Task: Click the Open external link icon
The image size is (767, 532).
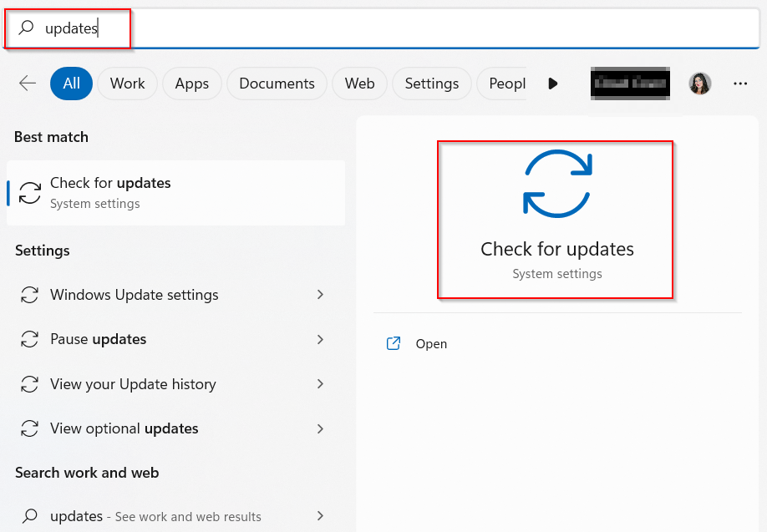Action: click(394, 343)
